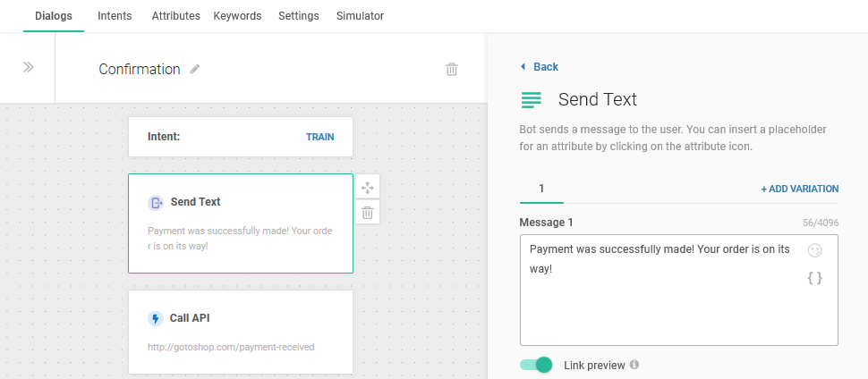Insert attribute placeholder with curly braces icon

pos(814,278)
